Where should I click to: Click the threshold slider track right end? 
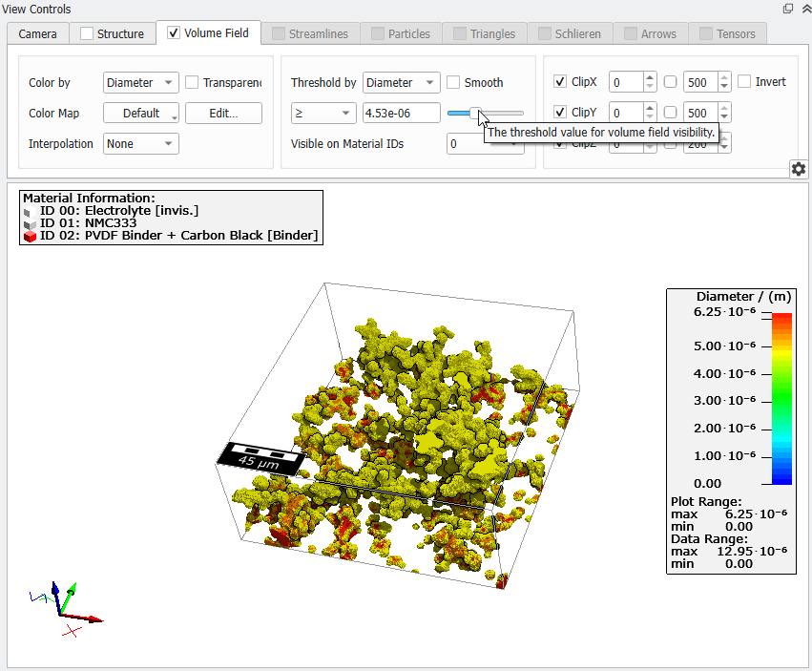tap(520, 113)
